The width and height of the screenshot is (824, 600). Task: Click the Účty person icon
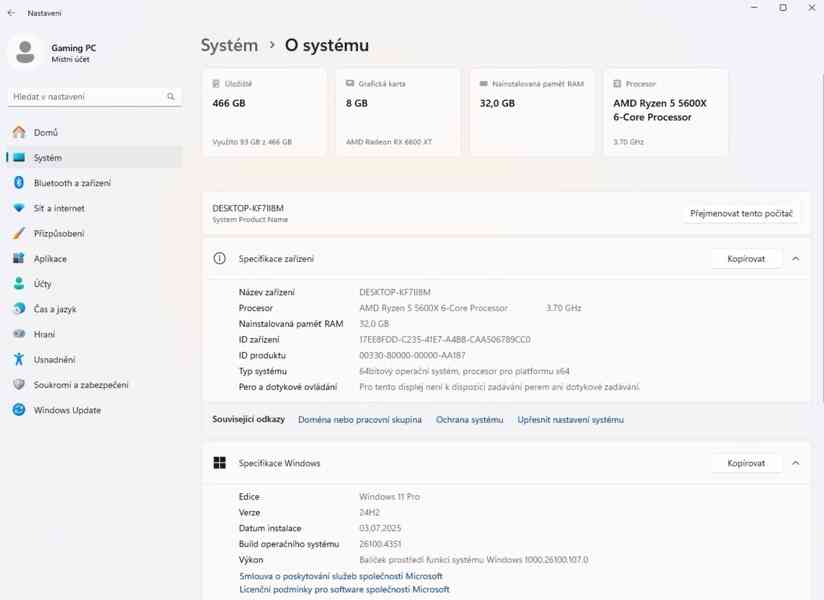click(x=19, y=284)
